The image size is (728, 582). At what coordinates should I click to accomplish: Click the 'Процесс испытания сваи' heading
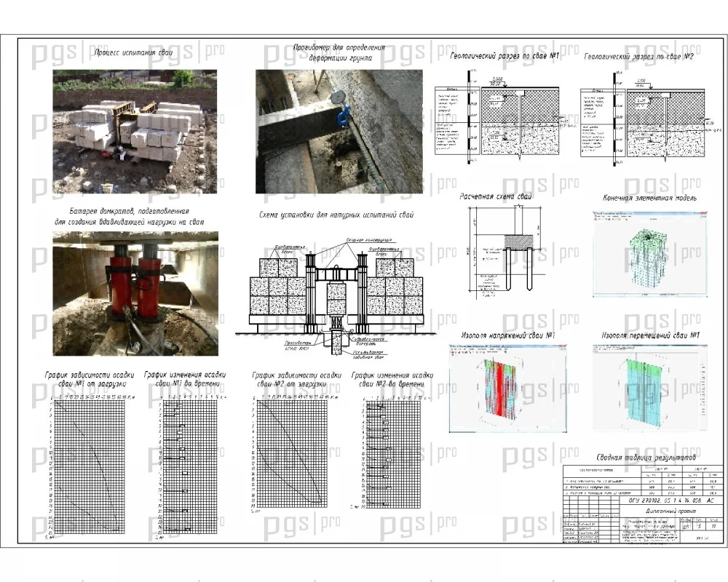click(x=134, y=52)
